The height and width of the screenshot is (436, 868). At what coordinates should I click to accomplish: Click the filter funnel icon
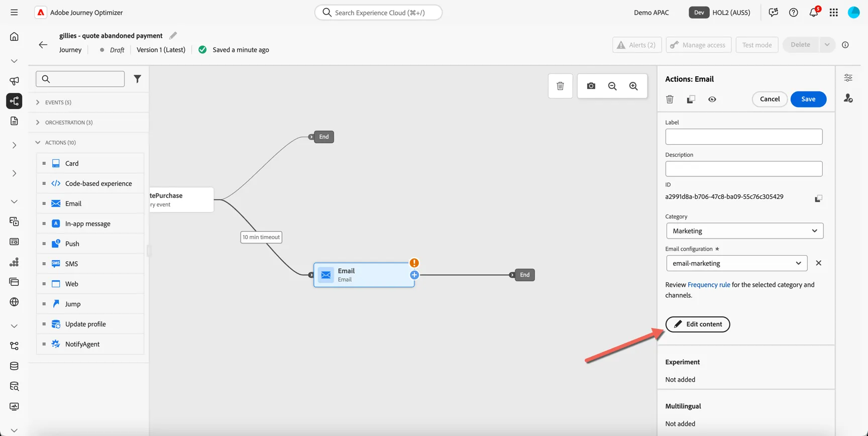coord(137,79)
